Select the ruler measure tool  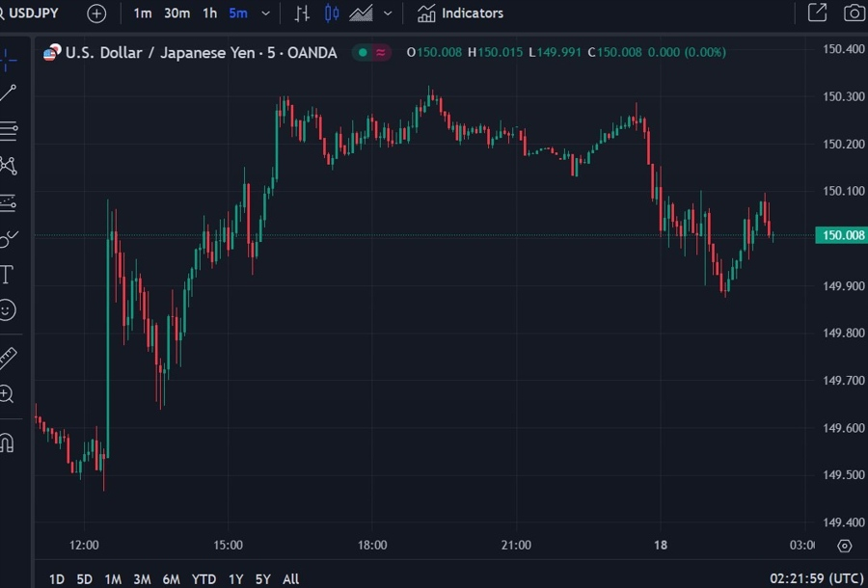pos(7,359)
